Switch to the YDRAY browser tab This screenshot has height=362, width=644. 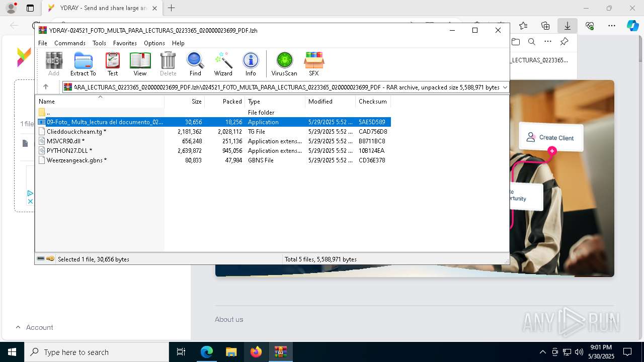click(102, 8)
